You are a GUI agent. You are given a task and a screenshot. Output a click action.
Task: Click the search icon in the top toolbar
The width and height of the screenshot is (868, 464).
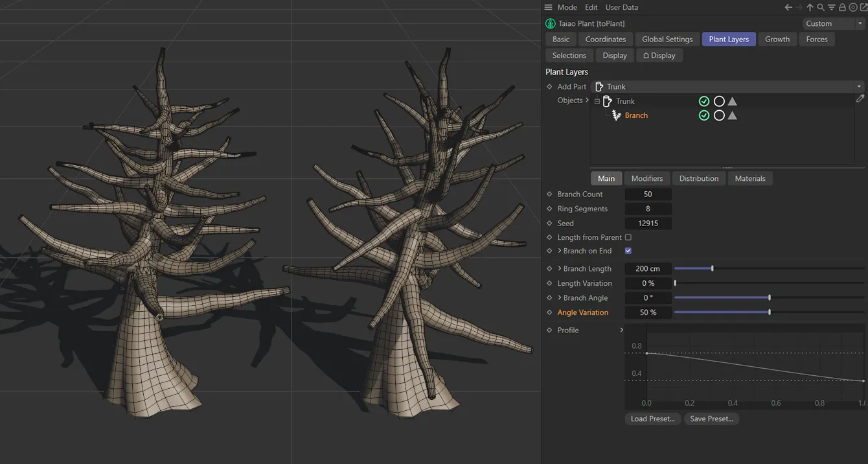820,7
